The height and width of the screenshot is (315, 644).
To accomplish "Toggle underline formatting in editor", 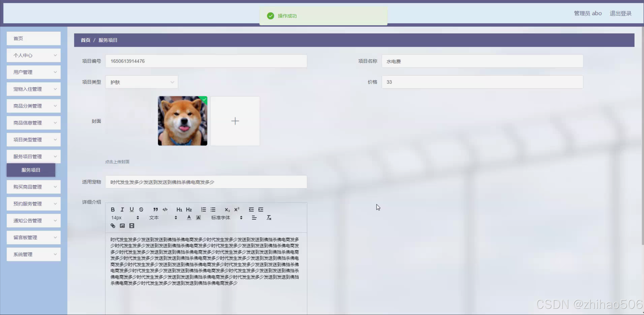I will 132,209.
